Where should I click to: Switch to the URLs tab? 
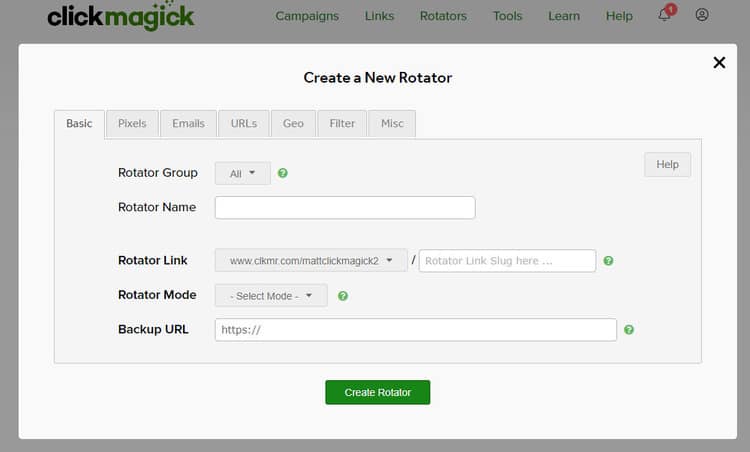244,123
